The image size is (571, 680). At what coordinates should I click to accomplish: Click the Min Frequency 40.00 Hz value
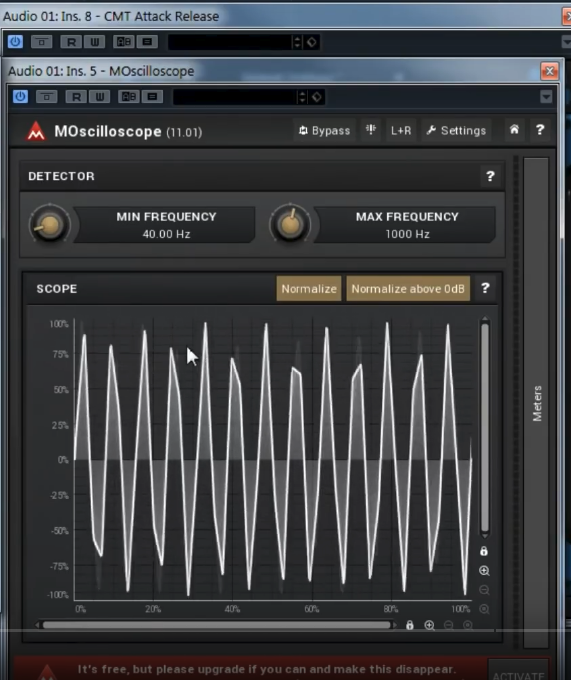click(166, 234)
